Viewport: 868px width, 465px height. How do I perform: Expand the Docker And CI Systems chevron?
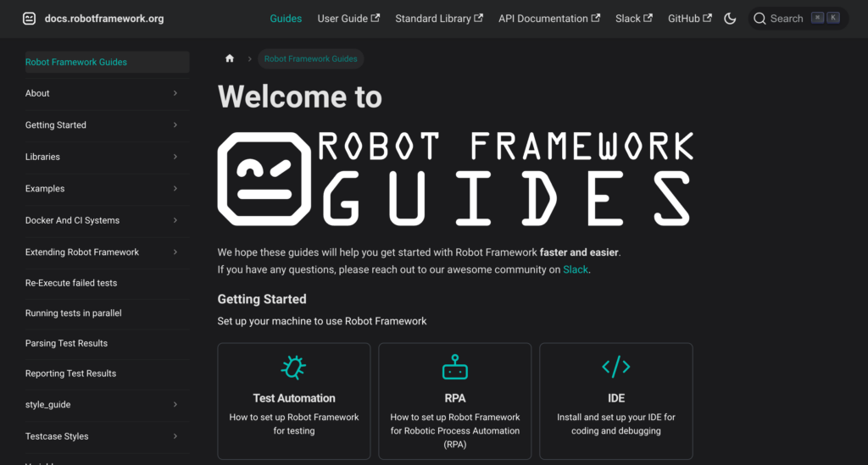[x=175, y=220]
